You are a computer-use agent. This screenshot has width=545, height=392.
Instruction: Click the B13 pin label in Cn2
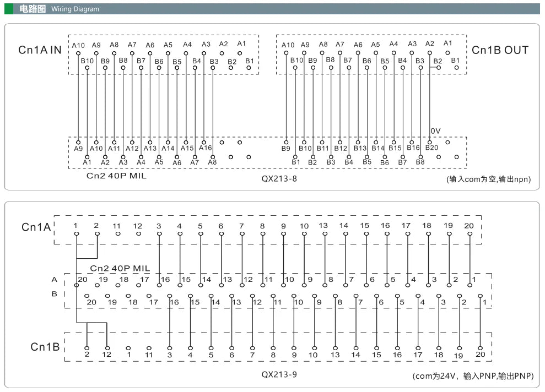click(360, 148)
